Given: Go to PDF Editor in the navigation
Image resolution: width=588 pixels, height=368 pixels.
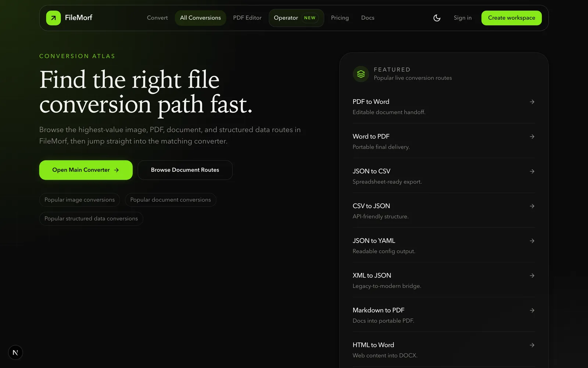Looking at the screenshot, I should click(247, 18).
